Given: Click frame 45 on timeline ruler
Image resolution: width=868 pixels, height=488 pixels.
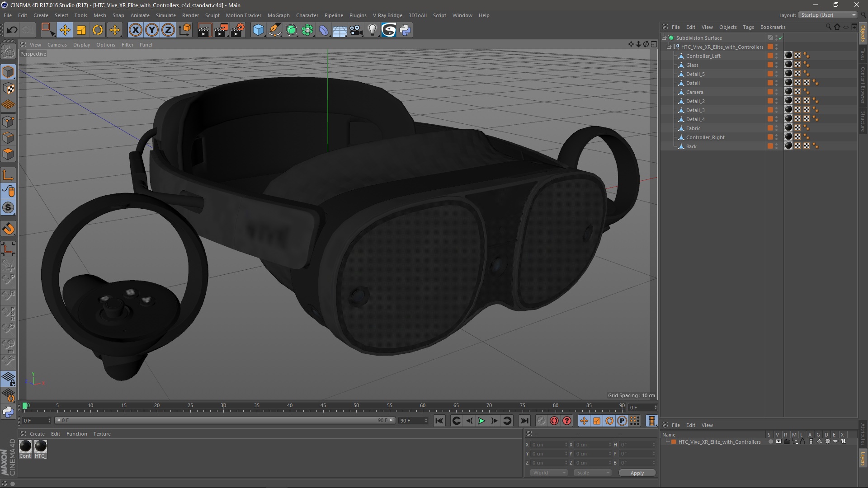Looking at the screenshot, I should (323, 406).
